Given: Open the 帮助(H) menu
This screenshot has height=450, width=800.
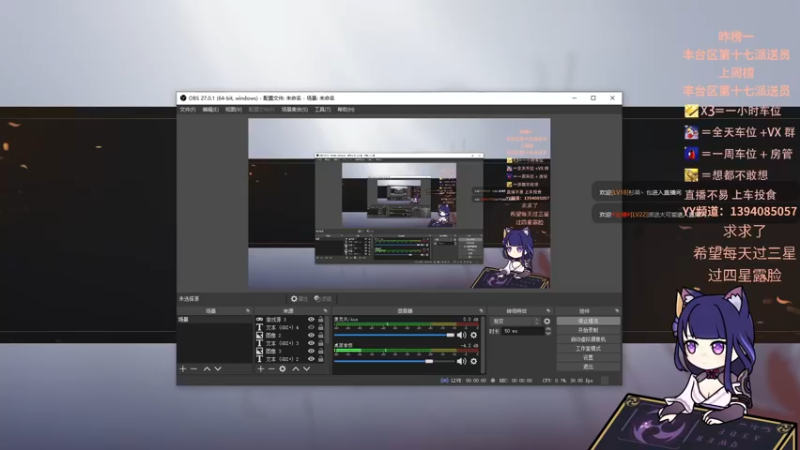Looking at the screenshot, I should (x=345, y=110).
